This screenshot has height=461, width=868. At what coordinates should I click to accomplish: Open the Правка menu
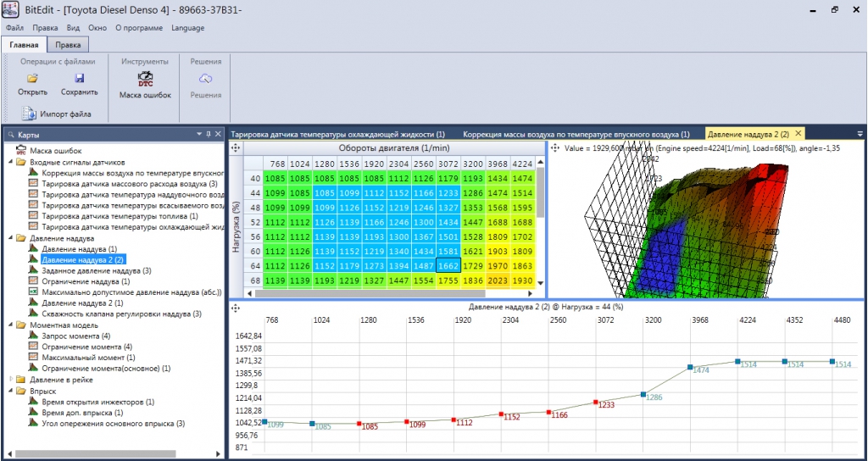pos(45,28)
